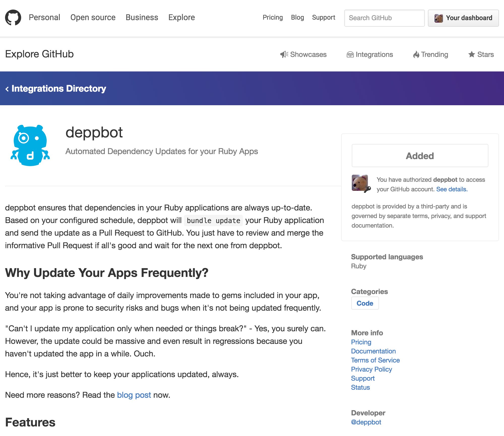504x436 pixels.
Task: Click the authorized user avatar with key
Action: click(x=360, y=183)
